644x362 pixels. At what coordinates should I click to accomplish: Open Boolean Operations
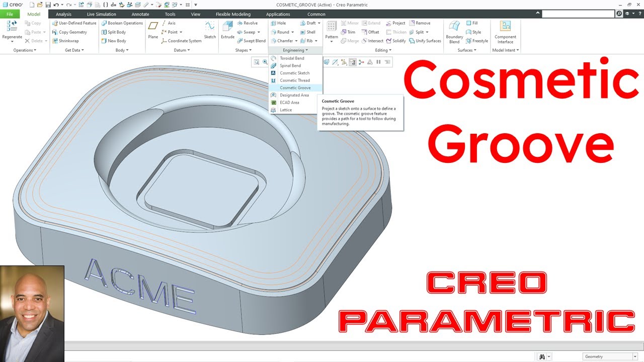click(x=122, y=23)
